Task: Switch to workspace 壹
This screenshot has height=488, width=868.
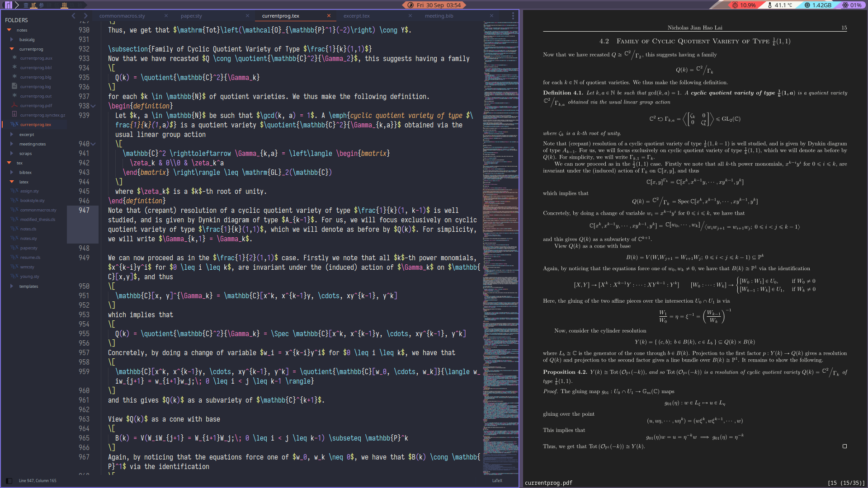Action: 26,5
